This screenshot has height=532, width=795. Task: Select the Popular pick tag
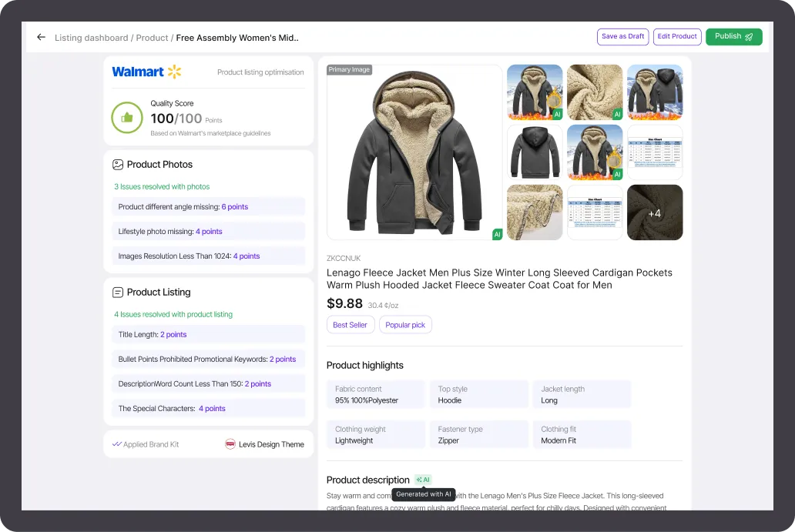(x=405, y=325)
